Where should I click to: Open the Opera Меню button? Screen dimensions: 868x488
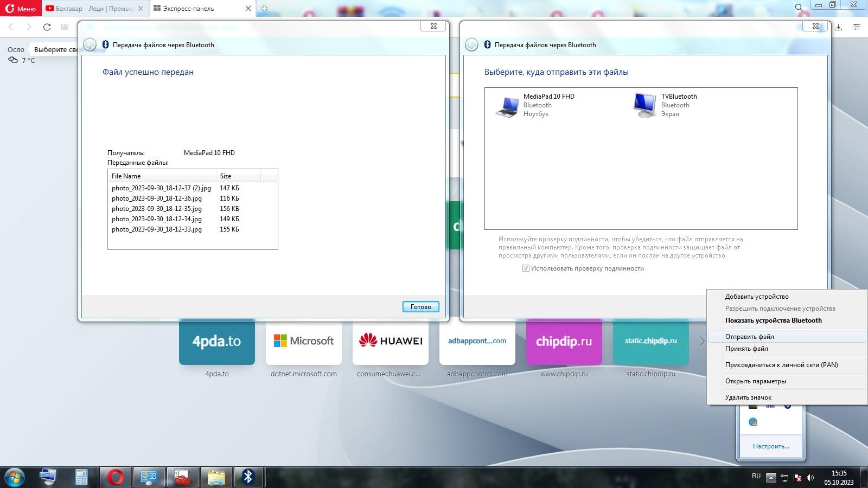click(x=21, y=9)
